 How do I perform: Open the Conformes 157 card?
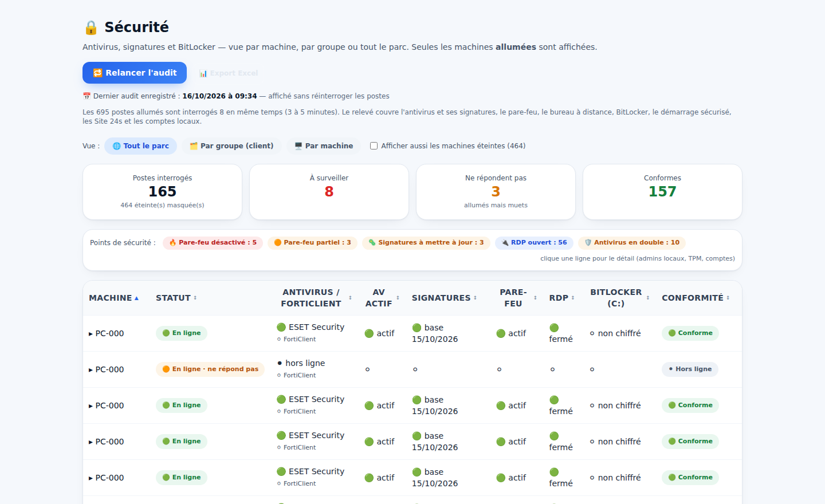(x=662, y=192)
